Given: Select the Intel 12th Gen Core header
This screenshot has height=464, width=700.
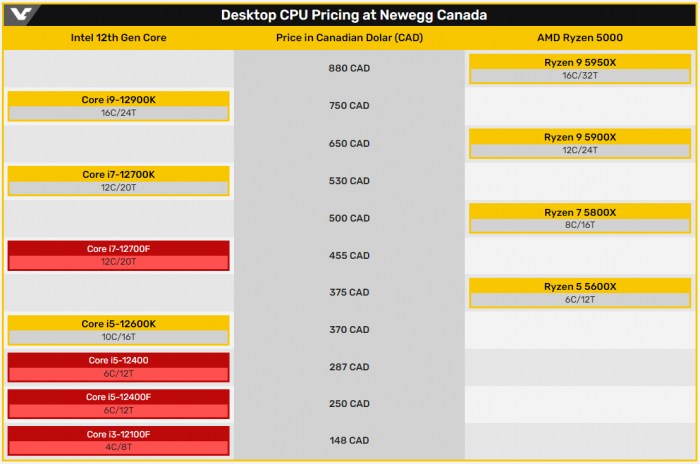Looking at the screenshot, I should click(119, 38).
